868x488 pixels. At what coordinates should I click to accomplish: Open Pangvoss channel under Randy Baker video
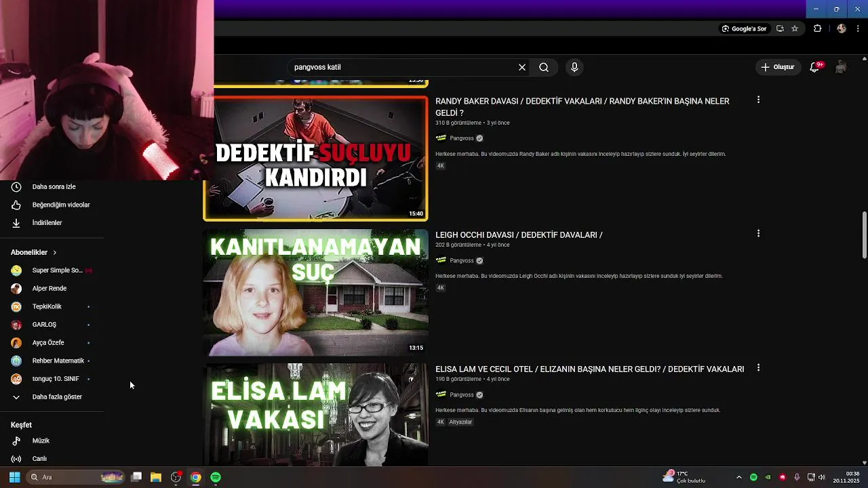coord(462,138)
